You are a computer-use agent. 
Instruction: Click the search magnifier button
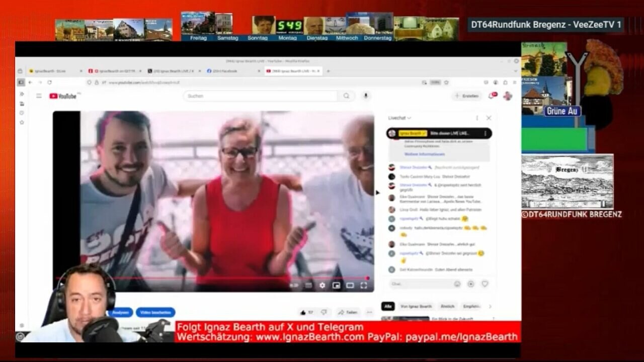[x=346, y=96]
